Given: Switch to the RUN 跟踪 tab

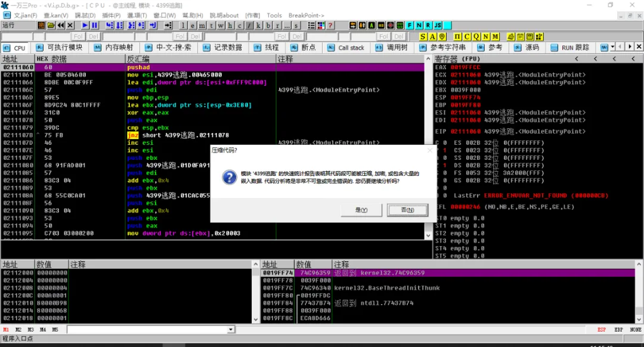Looking at the screenshot, I should (x=571, y=48).
